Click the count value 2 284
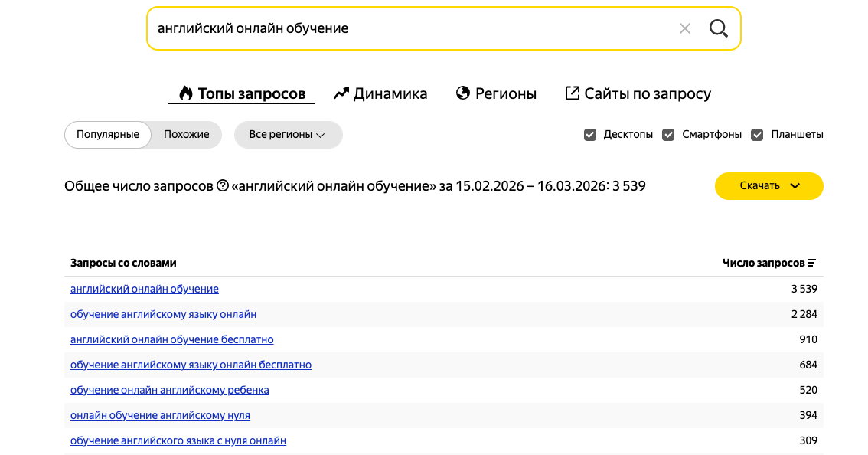This screenshot has width=868, height=455. (804, 314)
